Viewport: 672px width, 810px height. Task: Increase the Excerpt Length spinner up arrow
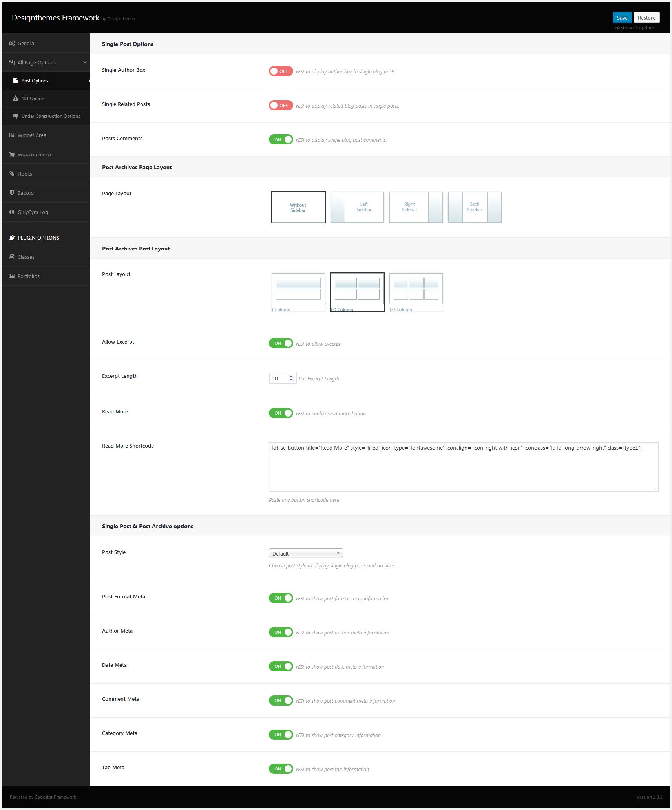click(291, 377)
